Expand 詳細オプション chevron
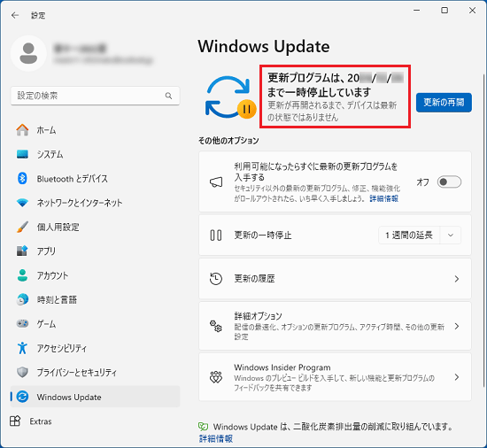The width and height of the screenshot is (487, 448). [x=457, y=327]
